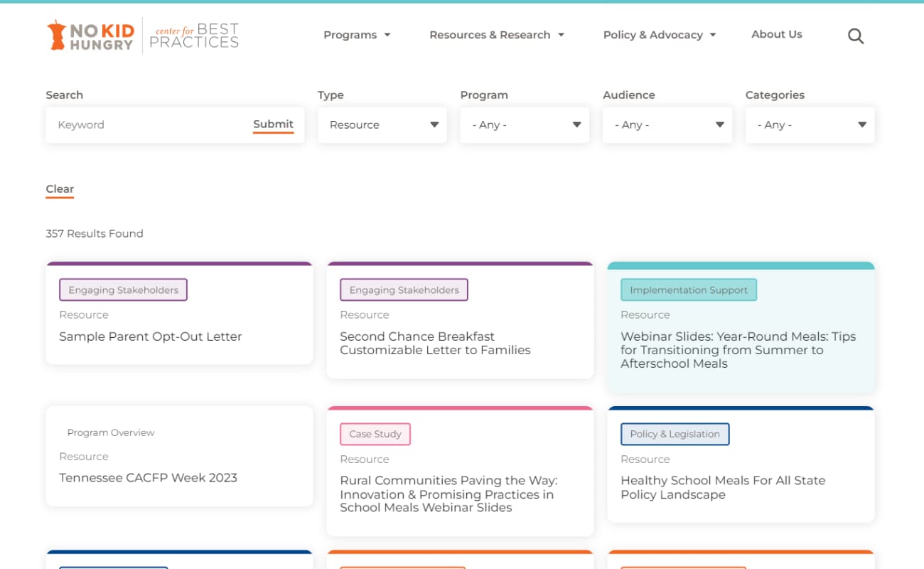
Task: Go to the About Us page
Action: [x=776, y=34]
